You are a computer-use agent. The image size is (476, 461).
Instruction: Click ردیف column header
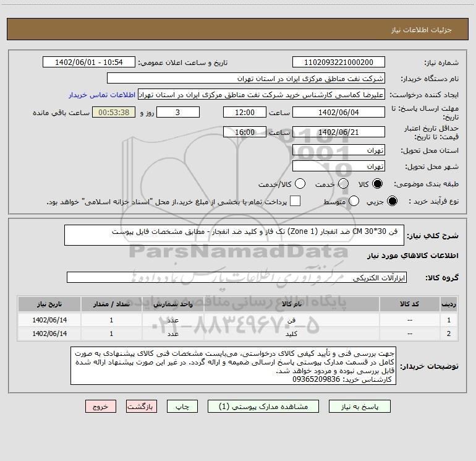449,304
